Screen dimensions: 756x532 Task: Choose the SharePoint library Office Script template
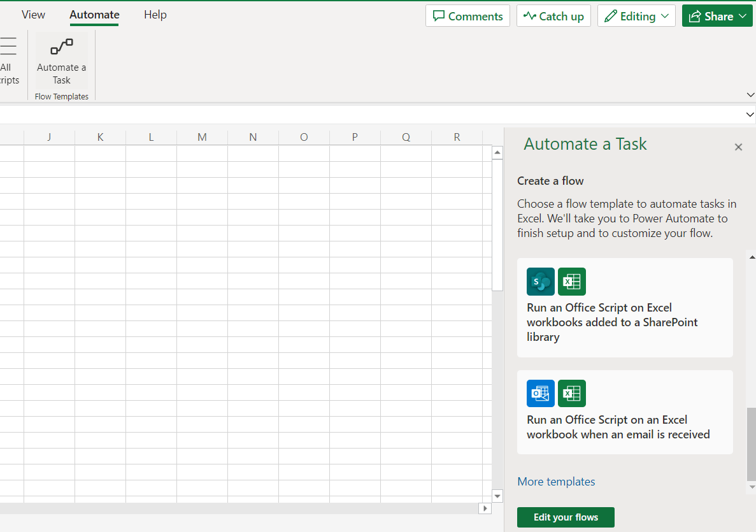(x=625, y=308)
